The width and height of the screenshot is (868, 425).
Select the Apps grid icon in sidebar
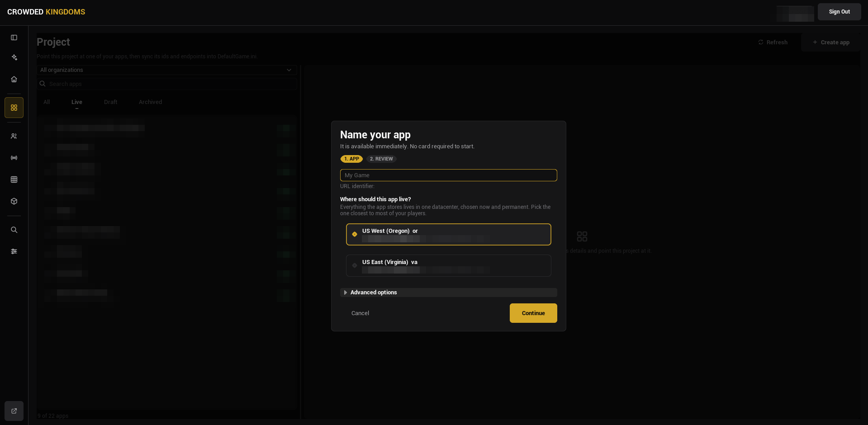(14, 108)
